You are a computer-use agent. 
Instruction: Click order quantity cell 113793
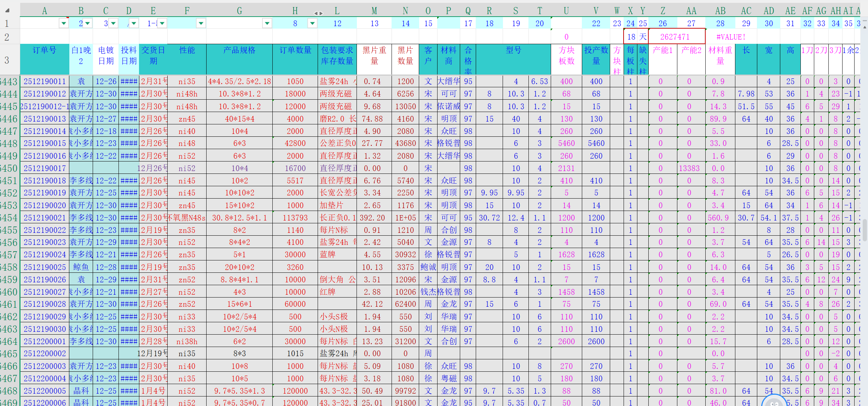click(295, 218)
